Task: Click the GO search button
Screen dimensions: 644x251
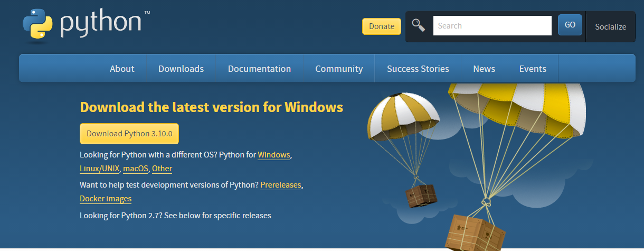Action: (570, 25)
